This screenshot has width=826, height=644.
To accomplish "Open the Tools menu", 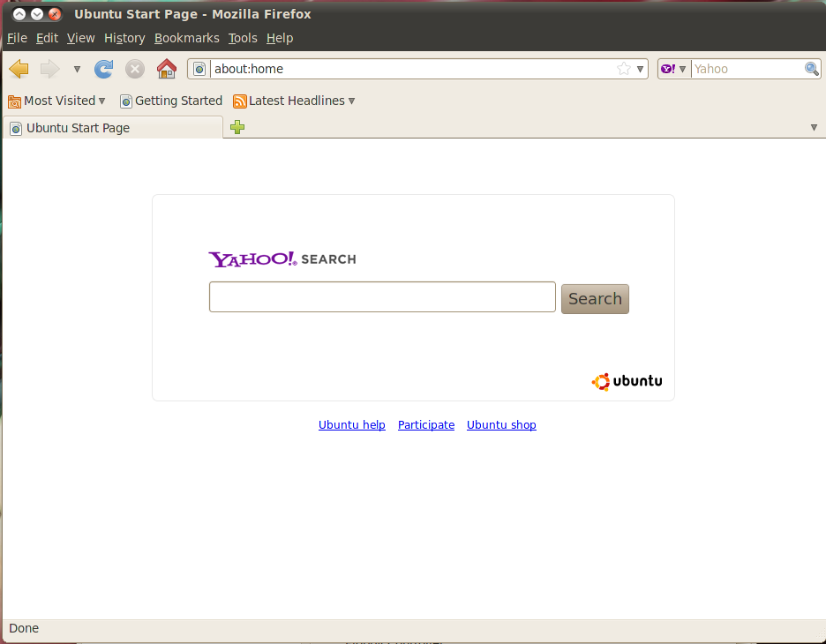I will tap(243, 38).
